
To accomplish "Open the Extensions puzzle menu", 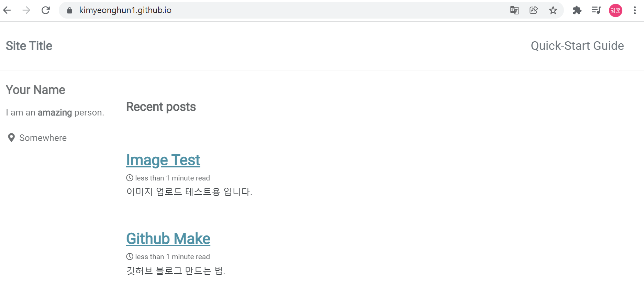I will [577, 10].
